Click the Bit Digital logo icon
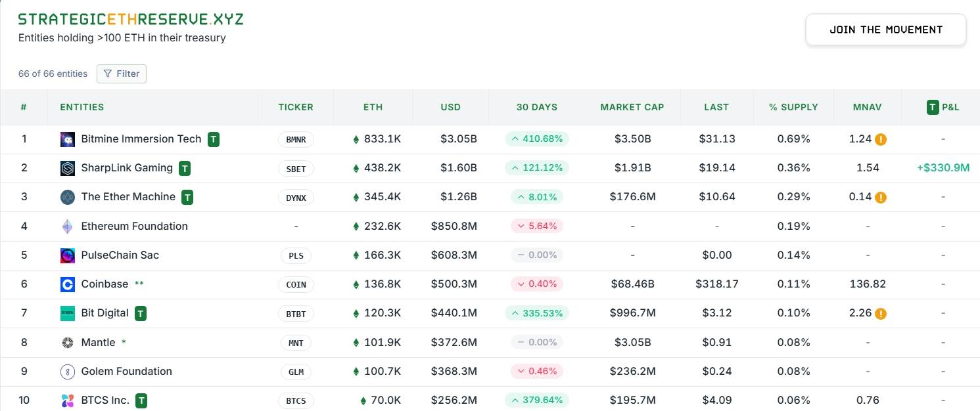 click(x=68, y=313)
